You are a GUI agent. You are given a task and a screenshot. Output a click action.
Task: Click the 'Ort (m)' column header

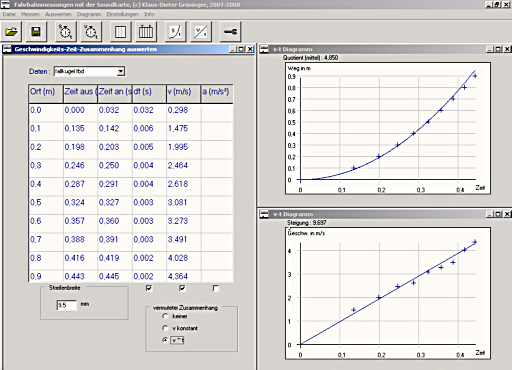46,94
